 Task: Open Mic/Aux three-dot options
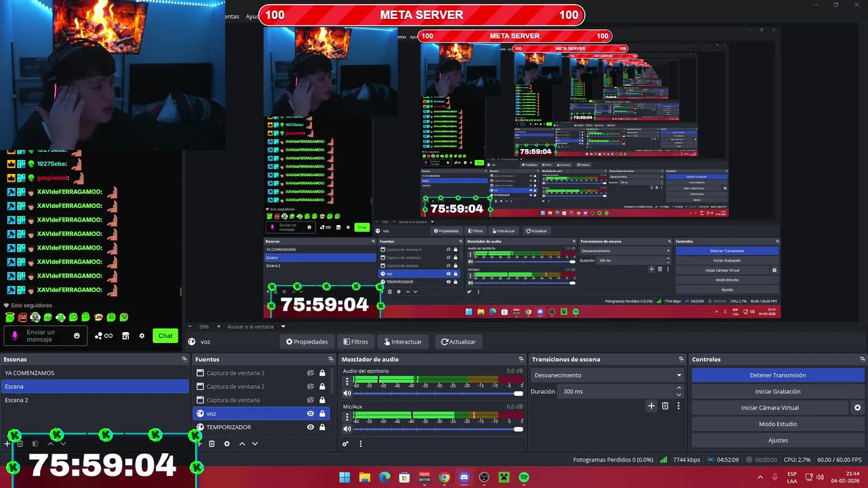click(347, 417)
